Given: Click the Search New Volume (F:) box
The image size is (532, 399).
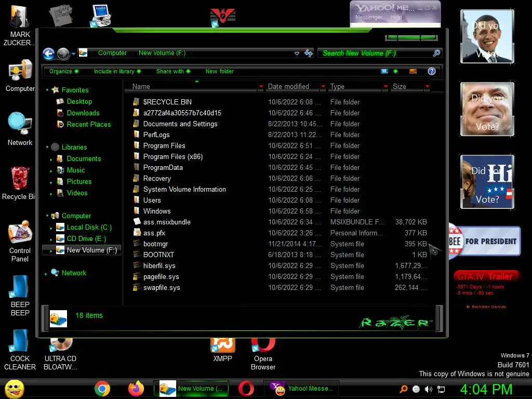Looking at the screenshot, I should coord(375,54).
